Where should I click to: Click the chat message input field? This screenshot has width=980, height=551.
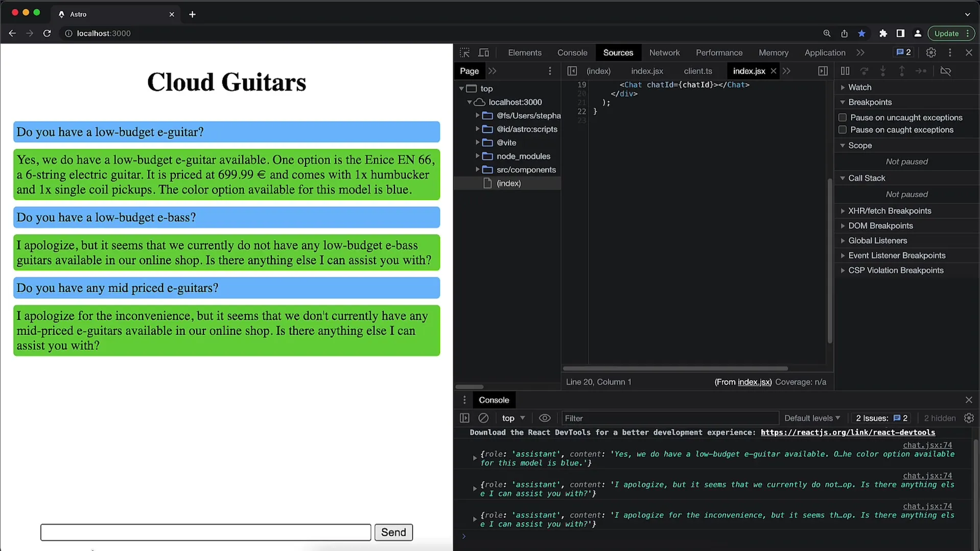(206, 532)
